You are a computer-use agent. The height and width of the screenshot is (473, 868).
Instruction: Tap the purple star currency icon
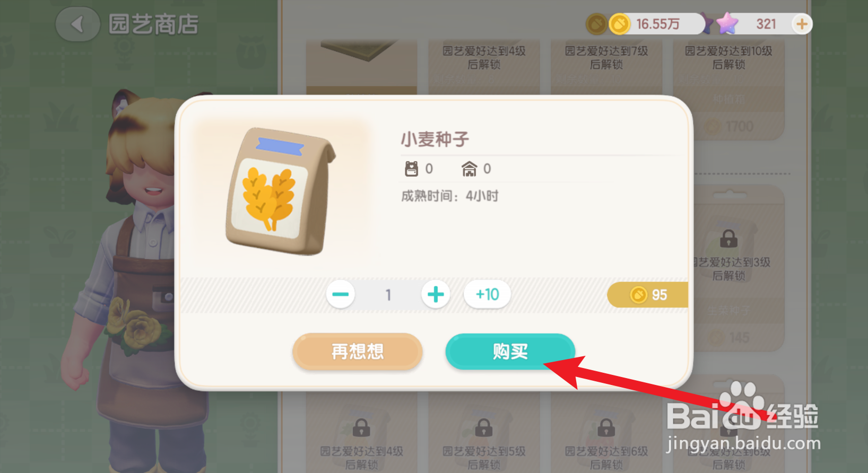point(727,23)
